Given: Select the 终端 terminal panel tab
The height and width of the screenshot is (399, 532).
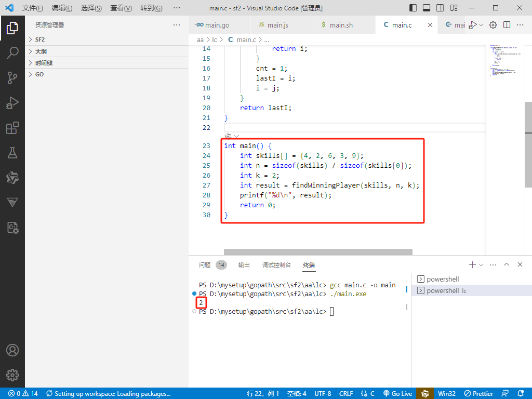Looking at the screenshot, I should 309,265.
